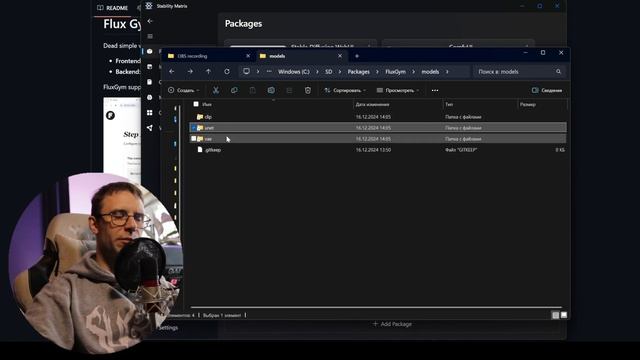This screenshot has width=640, height=360.
Task: Expand chevron after Packages breadcrumb
Action: (x=377, y=71)
